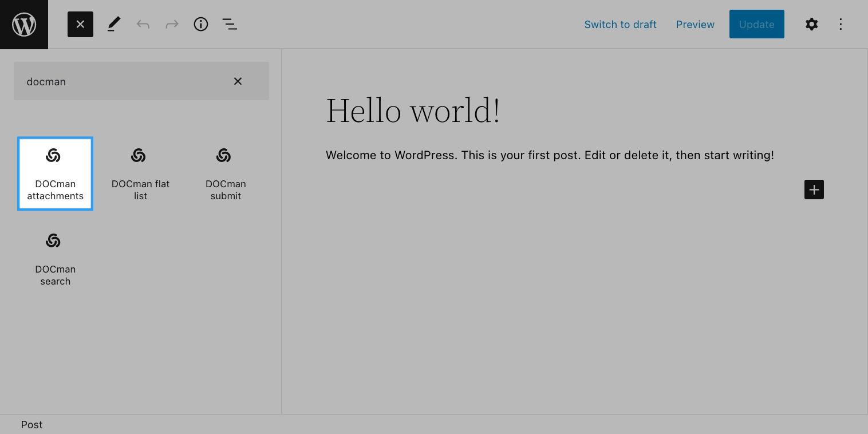This screenshot has height=434, width=868.
Task: Click the WordPress logo to view posts
Action: [x=24, y=24]
